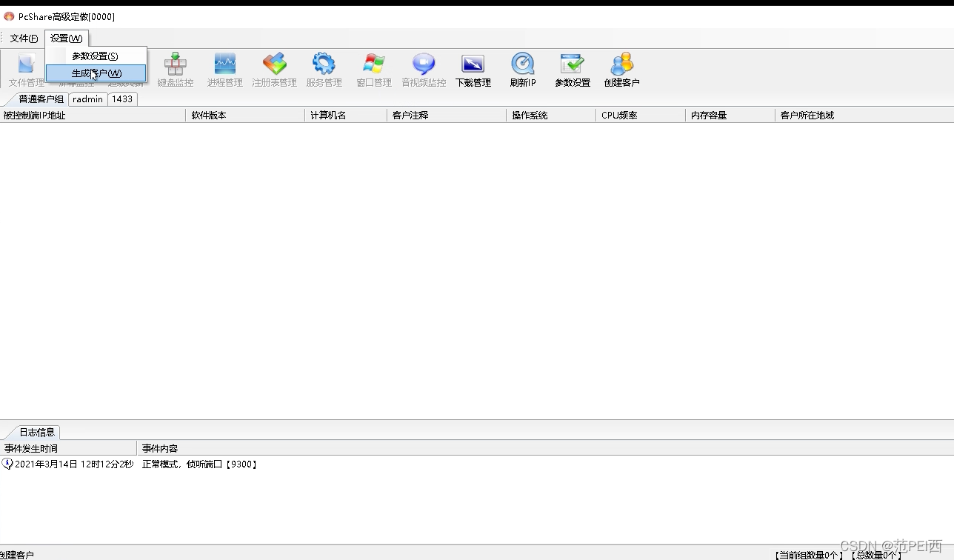954x560 pixels.
Task: Close the open 设置(W) menu header
Action: coord(67,39)
